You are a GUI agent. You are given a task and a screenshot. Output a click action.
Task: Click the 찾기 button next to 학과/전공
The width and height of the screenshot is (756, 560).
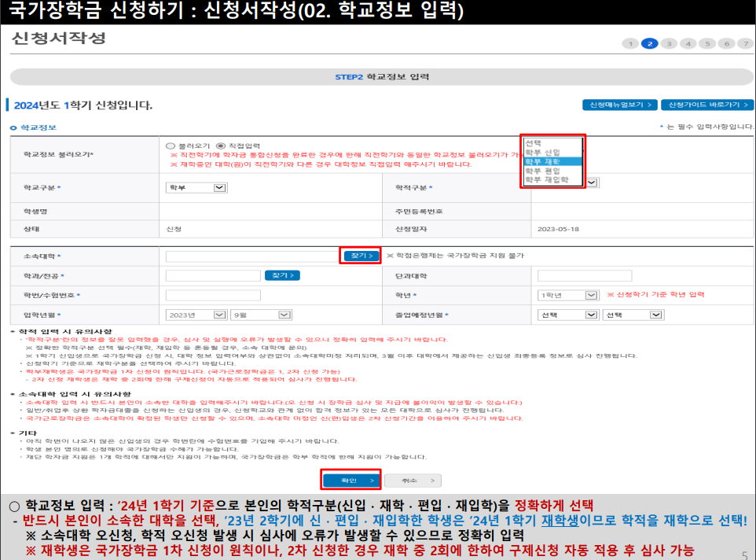(284, 275)
